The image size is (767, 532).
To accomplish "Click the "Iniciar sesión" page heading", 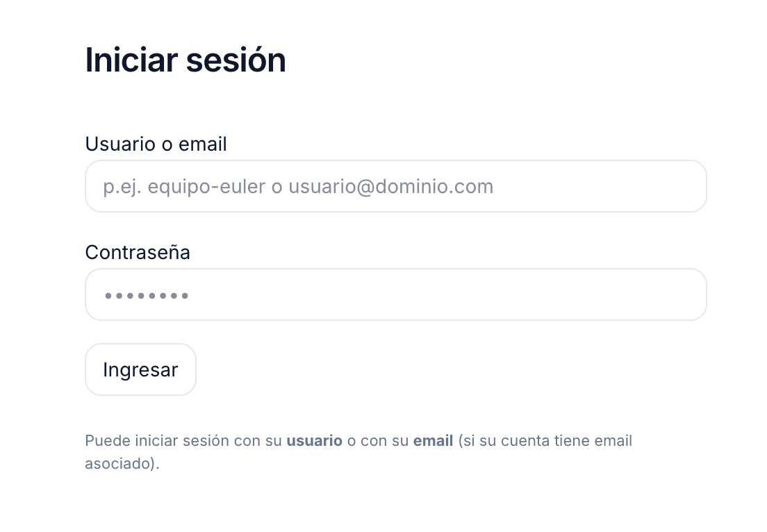I will [x=185, y=60].
